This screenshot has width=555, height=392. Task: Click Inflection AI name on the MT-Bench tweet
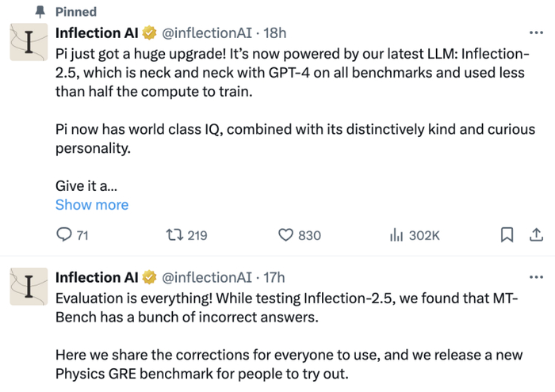pyautogui.click(x=97, y=277)
